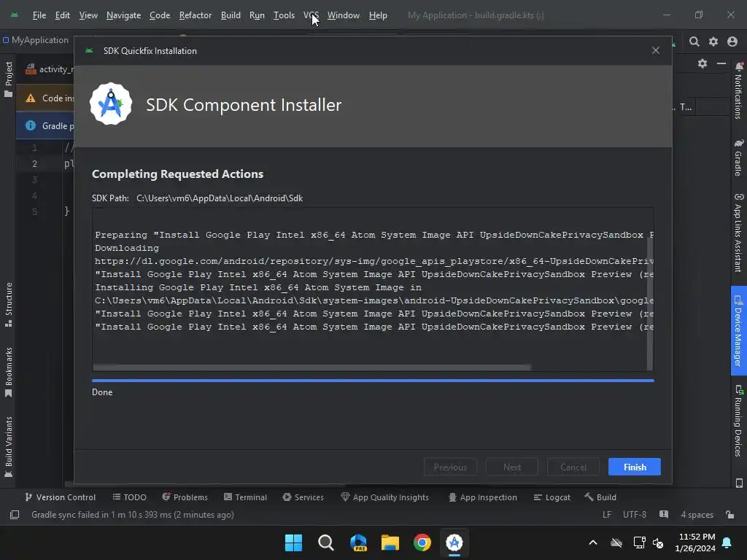Viewport: 747px width, 560px height.
Task: Click the cloud sync tray icon
Action: [x=616, y=542]
